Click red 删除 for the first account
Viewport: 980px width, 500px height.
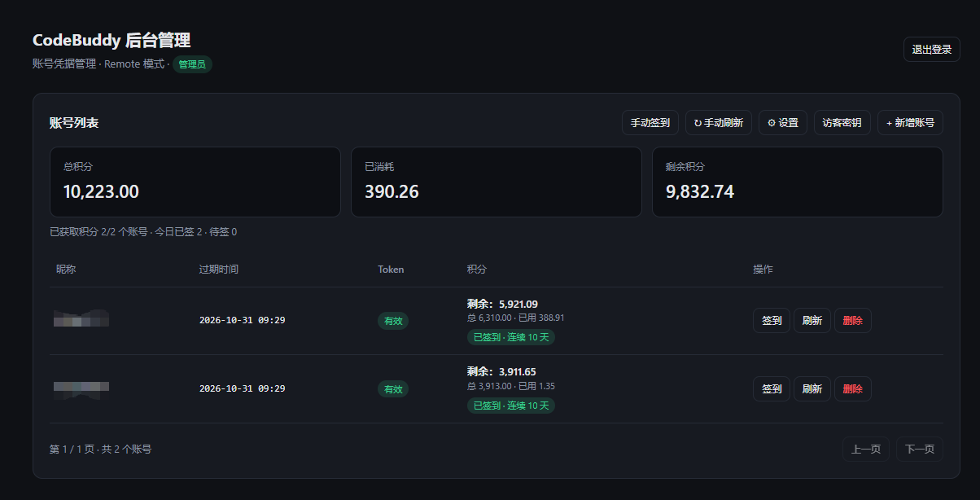click(852, 321)
